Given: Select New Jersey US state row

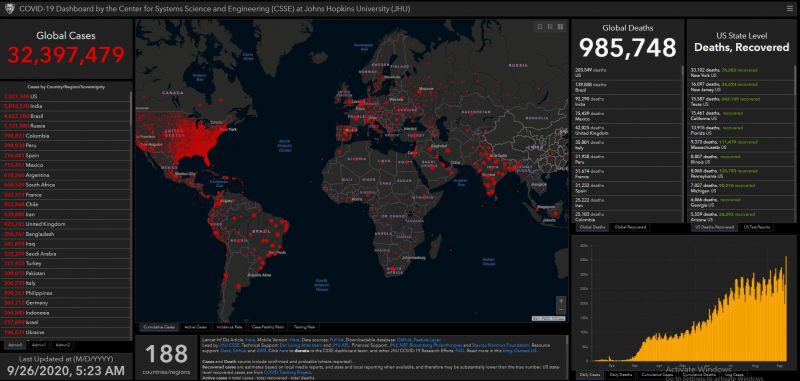Looking at the screenshot, I should click(x=740, y=86).
